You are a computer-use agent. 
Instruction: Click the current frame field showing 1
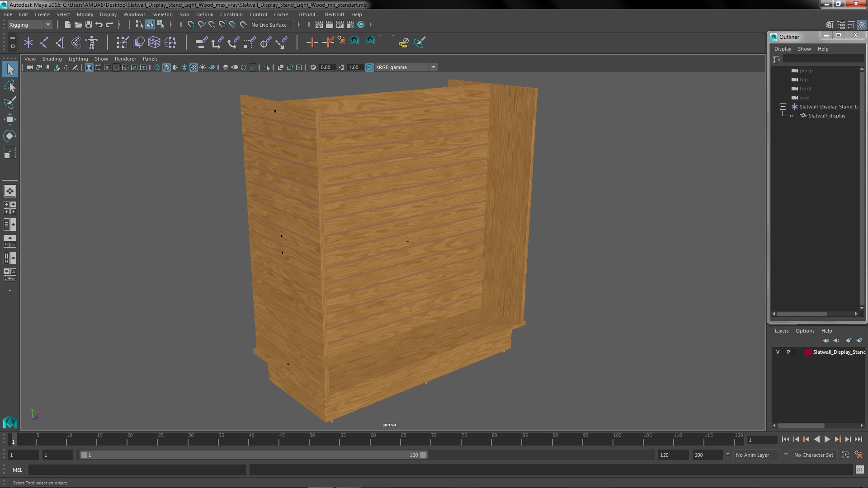762,440
